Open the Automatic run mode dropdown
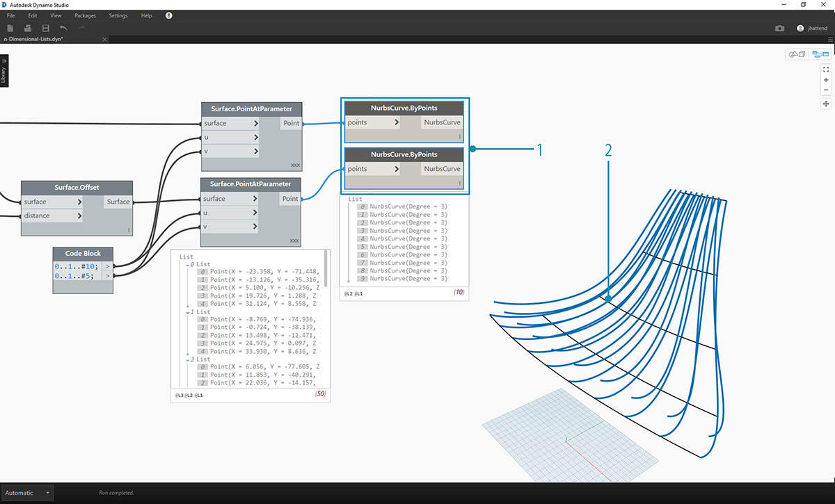The height and width of the screenshot is (504, 835). [28, 493]
